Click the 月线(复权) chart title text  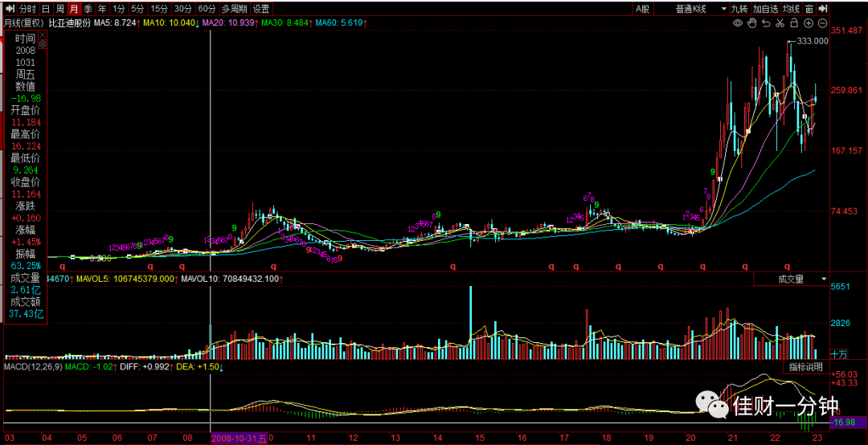pos(24,23)
